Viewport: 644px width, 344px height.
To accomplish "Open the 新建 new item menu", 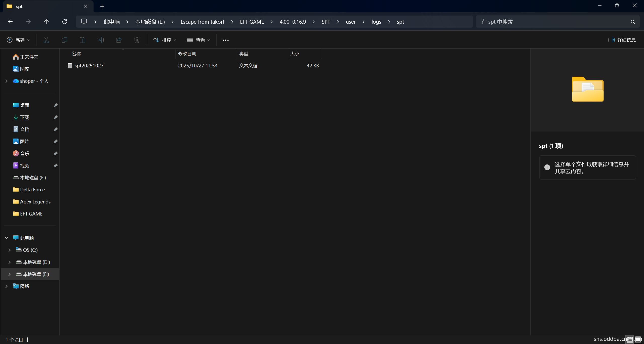I will tap(18, 40).
